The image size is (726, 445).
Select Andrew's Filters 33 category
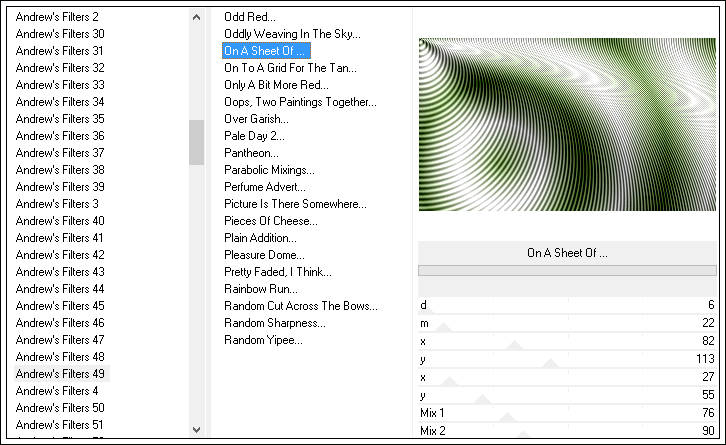point(60,85)
